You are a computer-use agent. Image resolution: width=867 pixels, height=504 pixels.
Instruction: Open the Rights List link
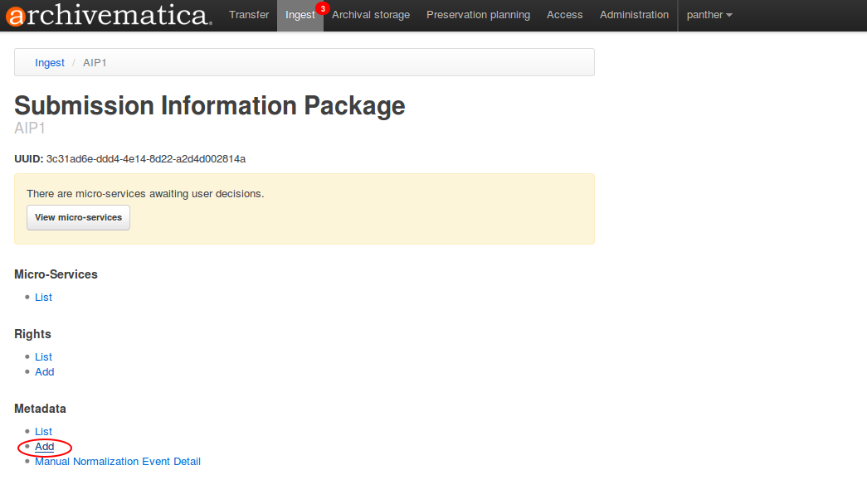[x=43, y=357]
